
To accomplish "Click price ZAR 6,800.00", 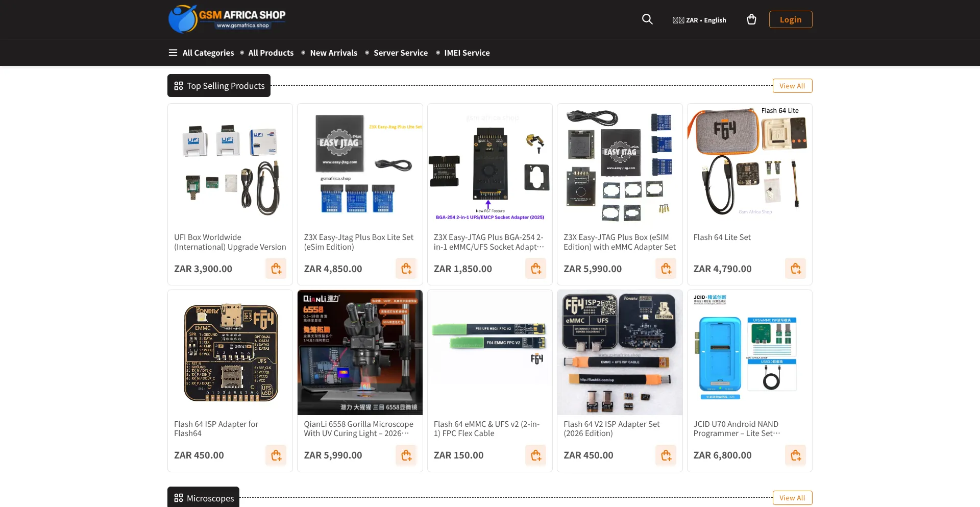I will [x=722, y=455].
